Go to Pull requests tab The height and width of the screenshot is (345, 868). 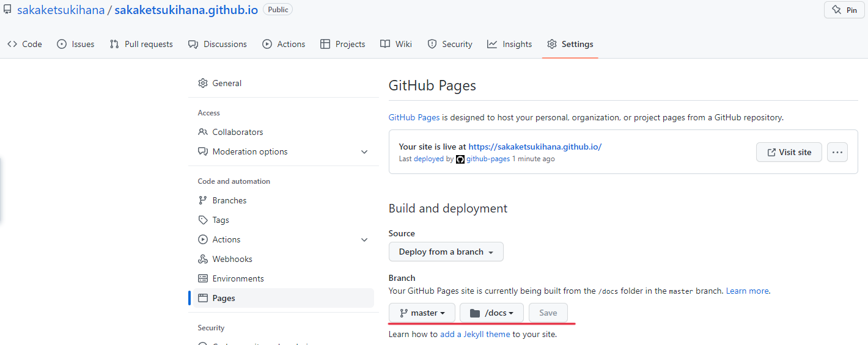(141, 44)
